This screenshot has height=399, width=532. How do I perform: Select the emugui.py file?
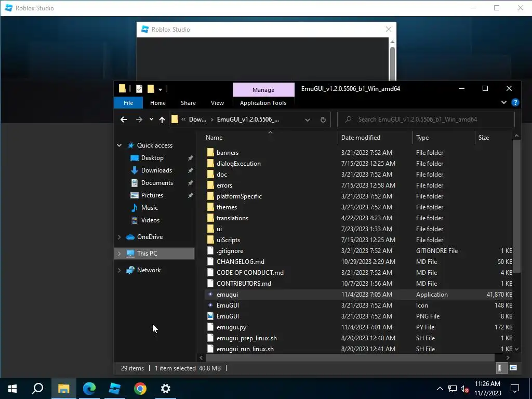point(231,327)
